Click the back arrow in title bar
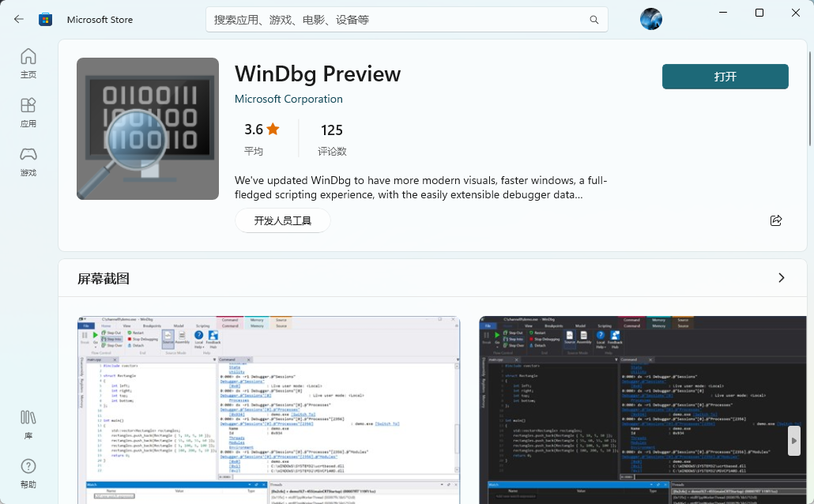Image resolution: width=814 pixels, height=504 pixels. tap(19, 19)
